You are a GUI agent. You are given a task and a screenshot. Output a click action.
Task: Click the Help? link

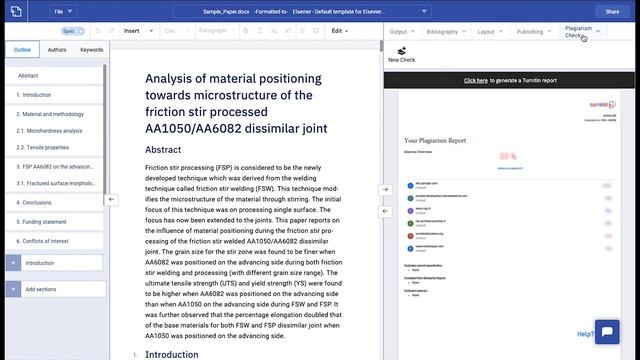(585, 334)
